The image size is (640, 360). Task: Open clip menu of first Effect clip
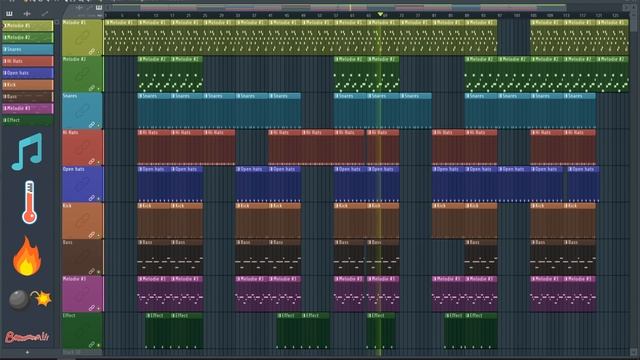pos(149,316)
